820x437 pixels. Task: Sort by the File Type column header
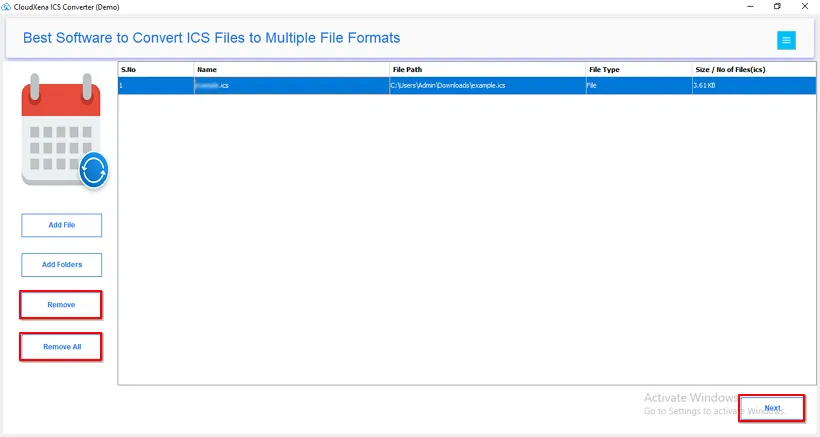(x=639, y=70)
